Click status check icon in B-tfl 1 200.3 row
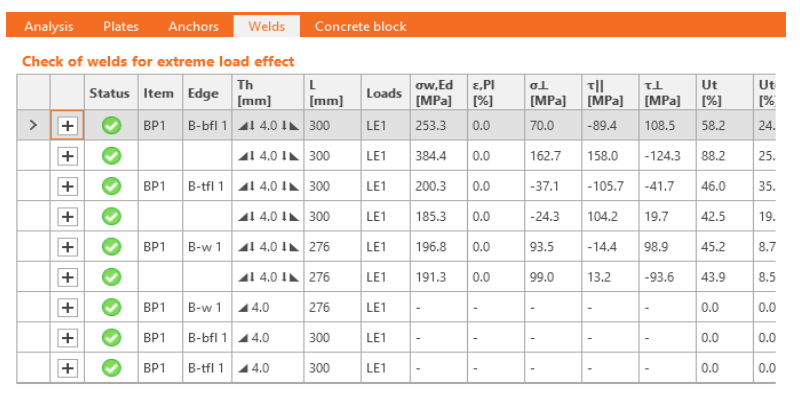This screenshot has height=400, width=800. tap(112, 186)
